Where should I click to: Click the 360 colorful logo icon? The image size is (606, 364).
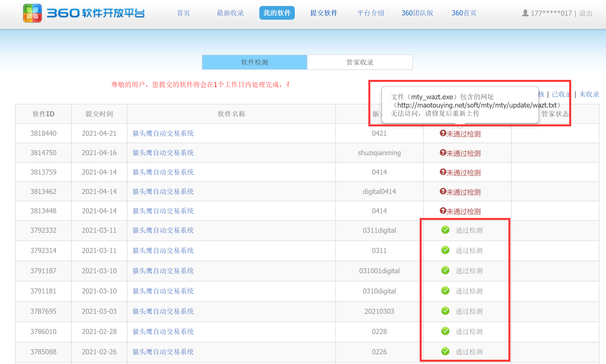pyautogui.click(x=32, y=13)
